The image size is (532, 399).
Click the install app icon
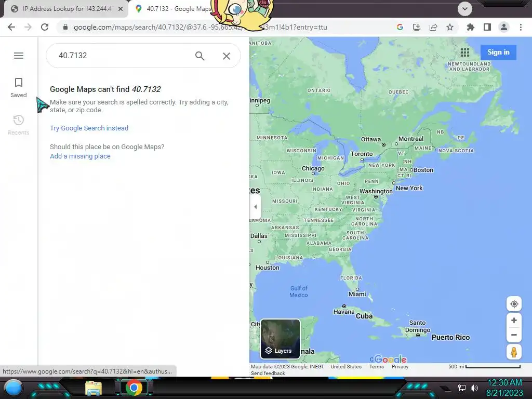[417, 27]
